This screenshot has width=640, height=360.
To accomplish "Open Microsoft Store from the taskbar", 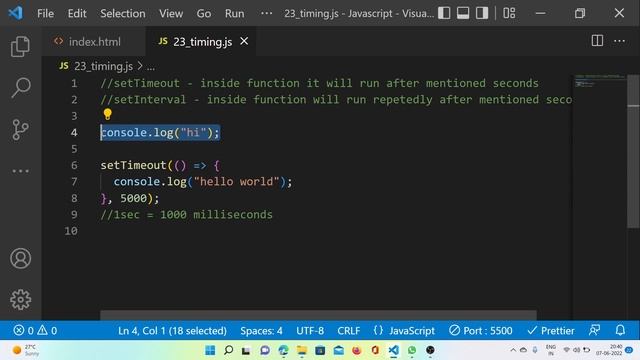I will pos(320,350).
